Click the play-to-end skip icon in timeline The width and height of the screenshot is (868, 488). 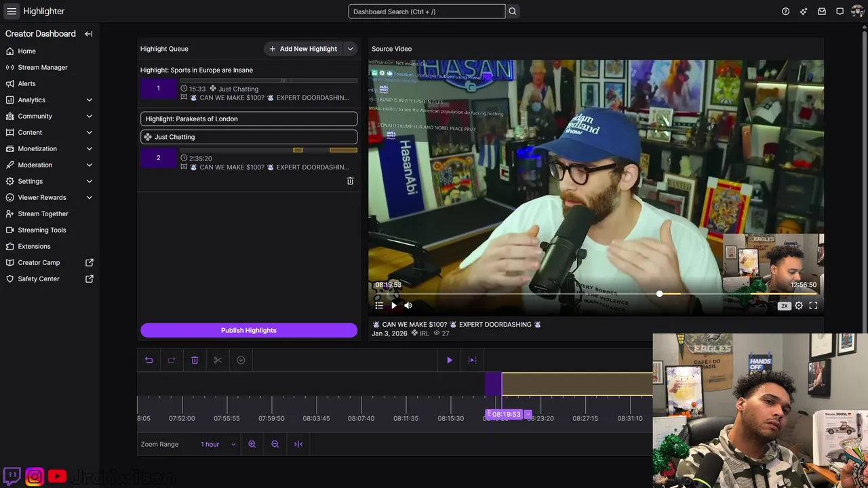click(473, 360)
